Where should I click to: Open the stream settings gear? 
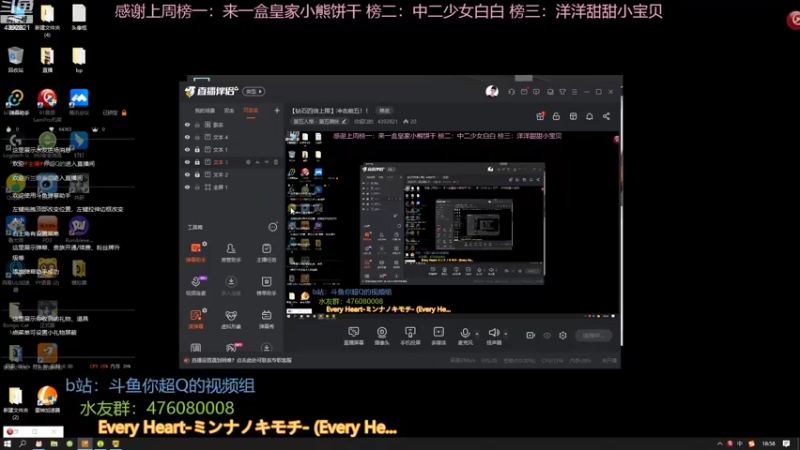[x=563, y=335]
